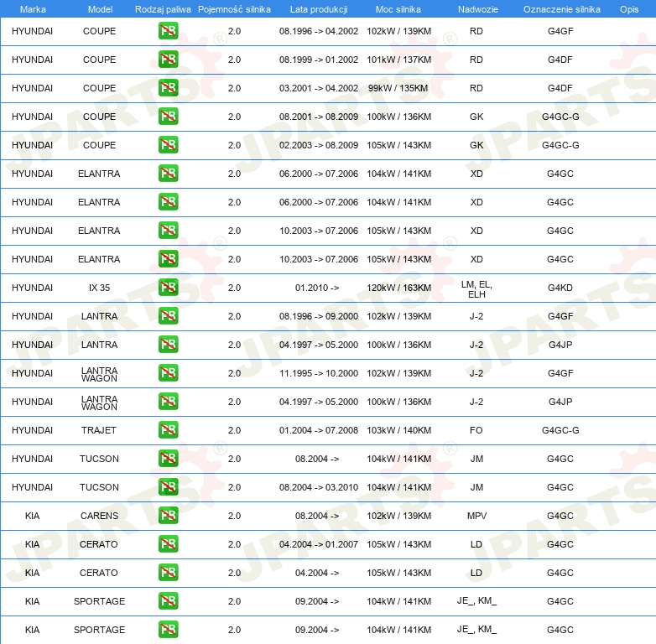Click petrol icon in Coupe 100kW GK row

tap(168, 117)
